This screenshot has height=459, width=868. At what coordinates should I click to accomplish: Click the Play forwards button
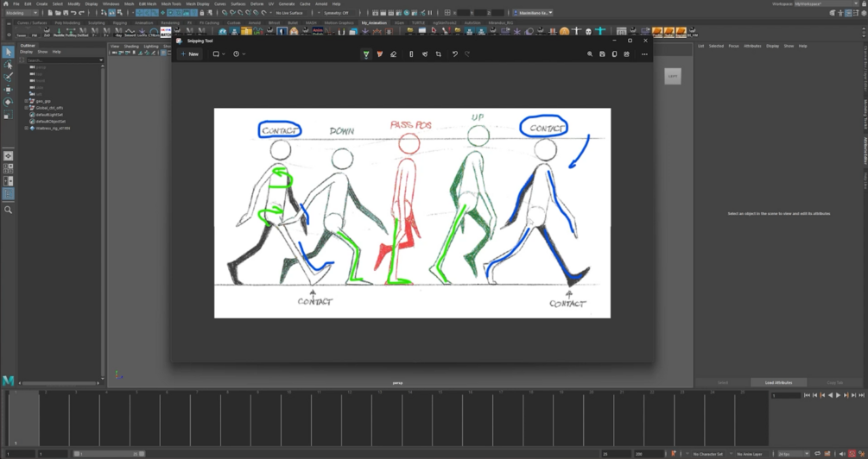point(838,395)
